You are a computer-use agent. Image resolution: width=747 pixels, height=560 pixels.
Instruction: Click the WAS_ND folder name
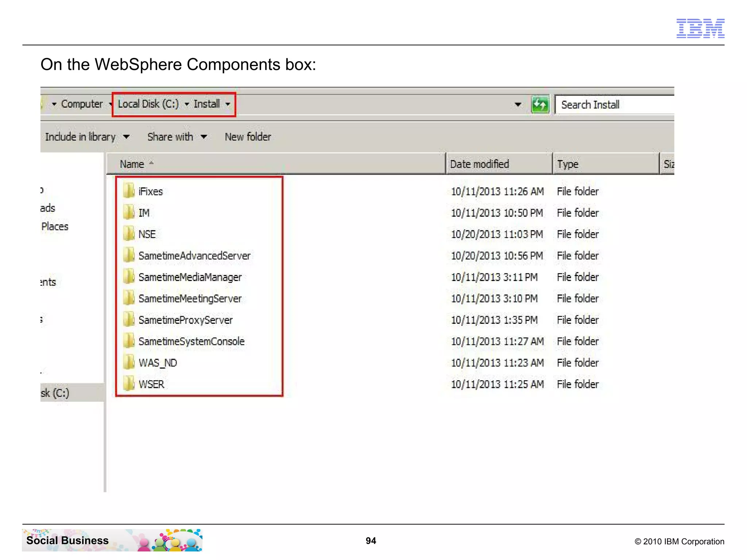[x=158, y=363]
